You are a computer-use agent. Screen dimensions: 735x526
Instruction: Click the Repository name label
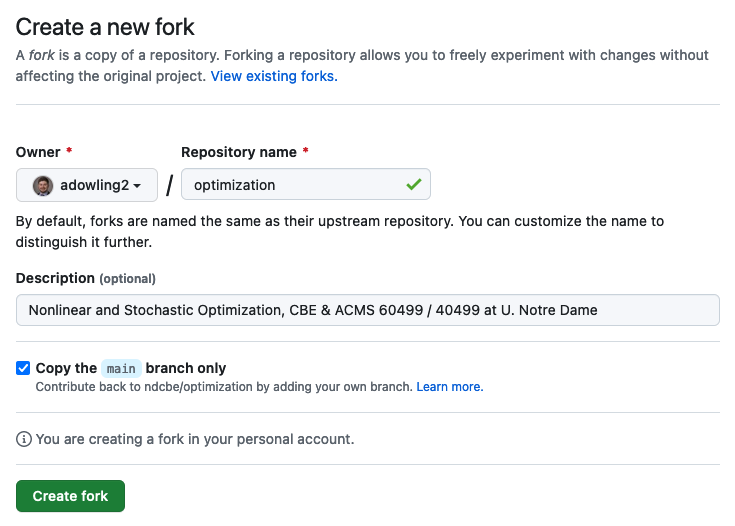pos(239,152)
